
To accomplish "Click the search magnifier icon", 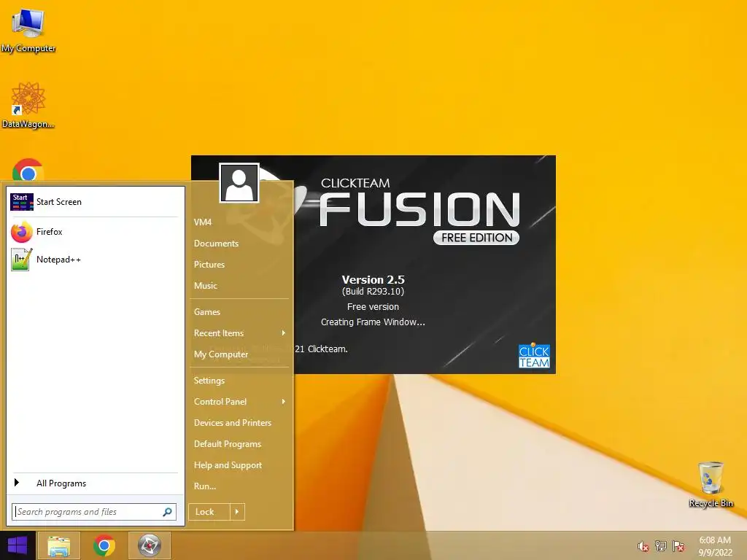I will 167,512.
